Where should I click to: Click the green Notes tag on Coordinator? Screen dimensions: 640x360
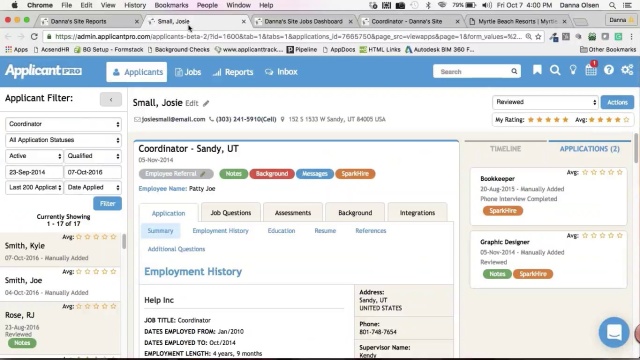coord(233,174)
